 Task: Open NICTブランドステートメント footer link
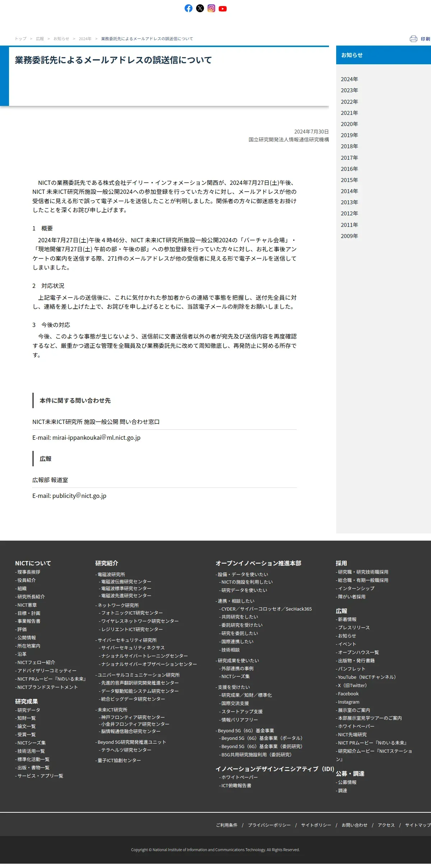47,687
